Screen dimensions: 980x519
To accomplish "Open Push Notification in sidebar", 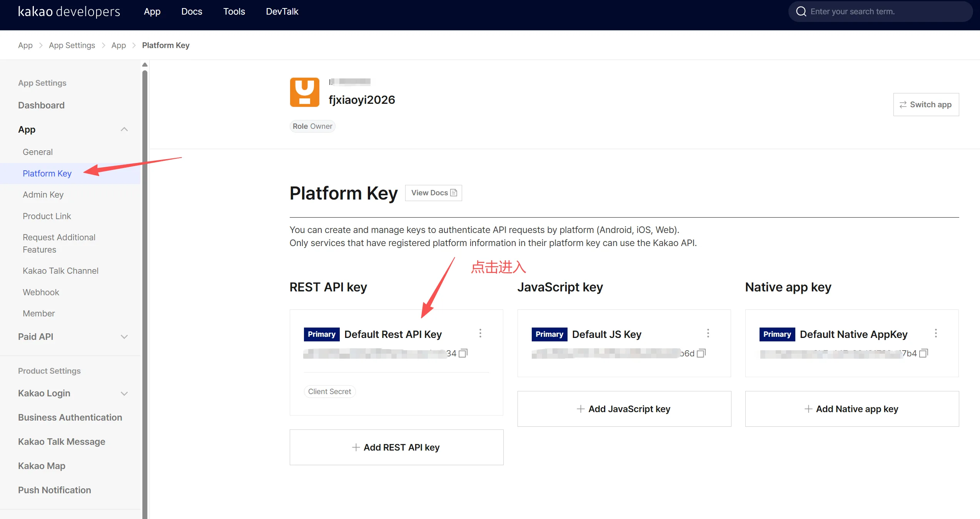I will click(55, 490).
